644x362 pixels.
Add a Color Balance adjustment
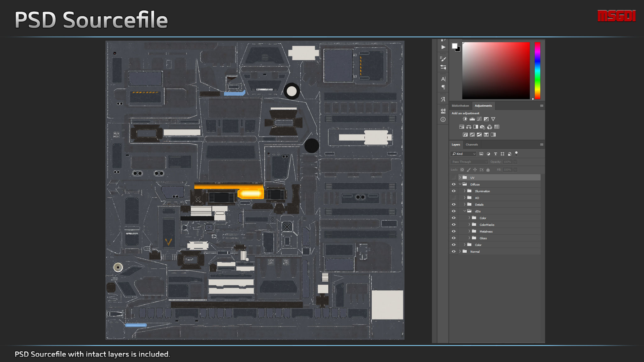click(469, 127)
